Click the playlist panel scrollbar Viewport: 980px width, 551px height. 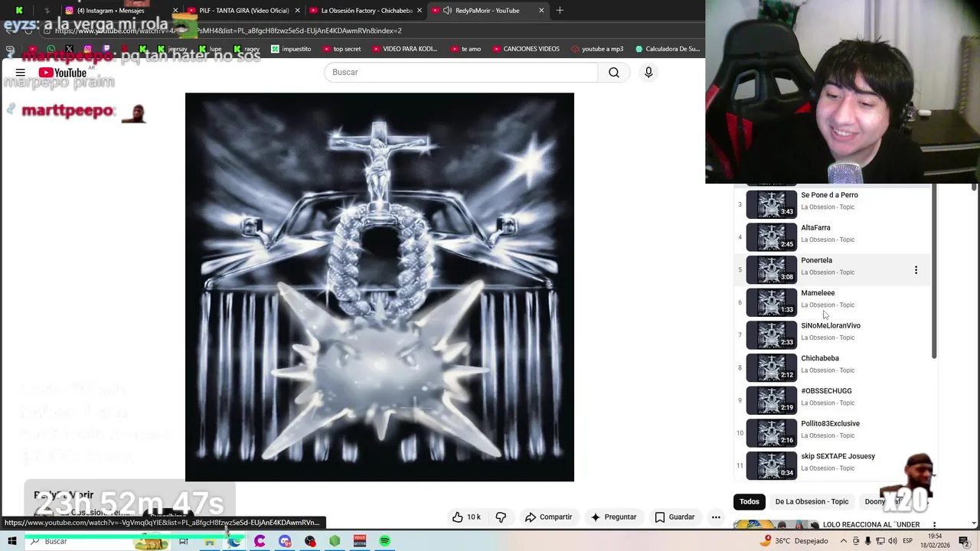point(933,272)
